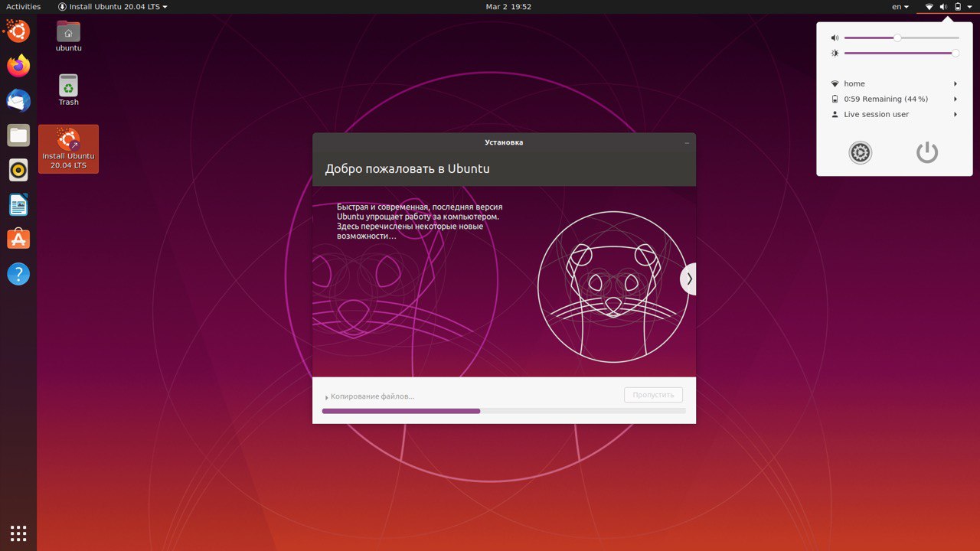The height and width of the screenshot is (551, 980).
Task: Open the Activities overview
Action: (23, 7)
